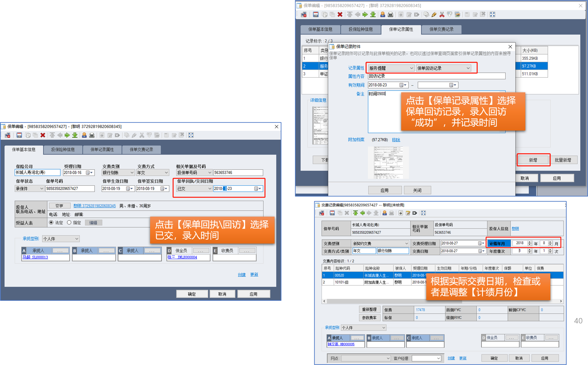Viewport: 588px width, 365px height.
Task: Click the fullscreen expand icon in 交费记录编辑 toolbar
Action: point(423,213)
